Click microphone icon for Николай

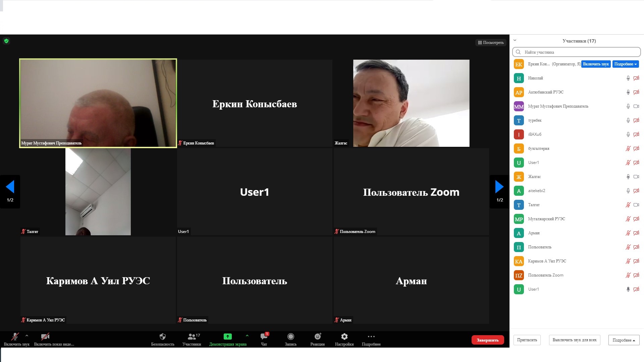tap(628, 78)
